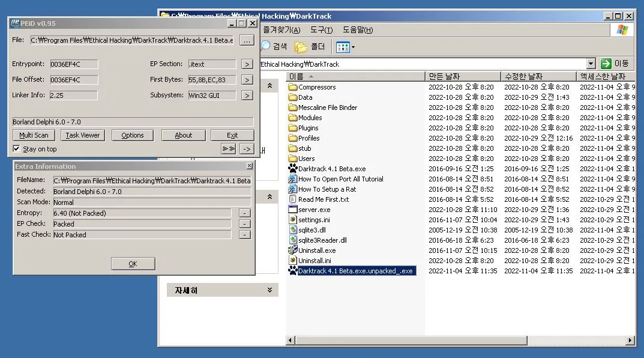Screen dimensions: 644x358
Task: Open the Views button dropdown arrow
Action: click(x=353, y=47)
